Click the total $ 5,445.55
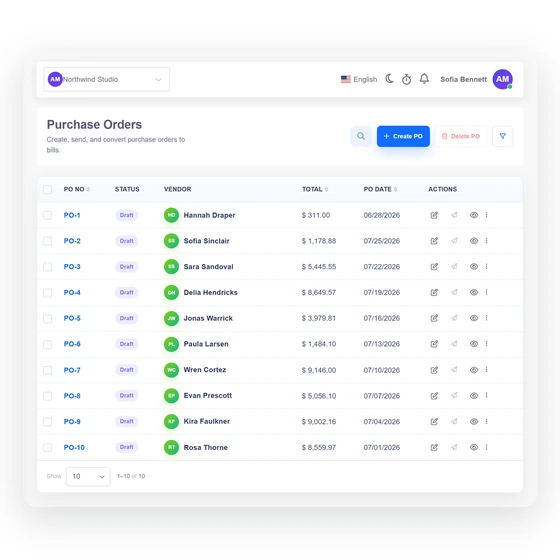This screenshot has height=560, width=560. point(319,267)
